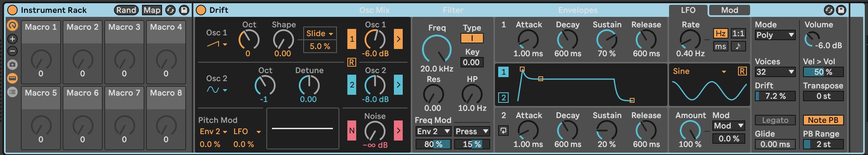Set LFO rate to synced note icon
Viewport: 868px width, 155px height.
tap(738, 46)
